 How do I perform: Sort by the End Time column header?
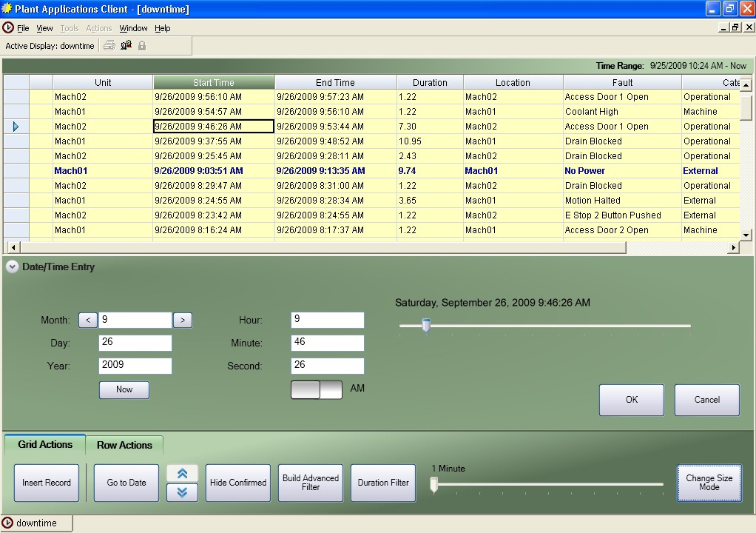[x=336, y=82]
